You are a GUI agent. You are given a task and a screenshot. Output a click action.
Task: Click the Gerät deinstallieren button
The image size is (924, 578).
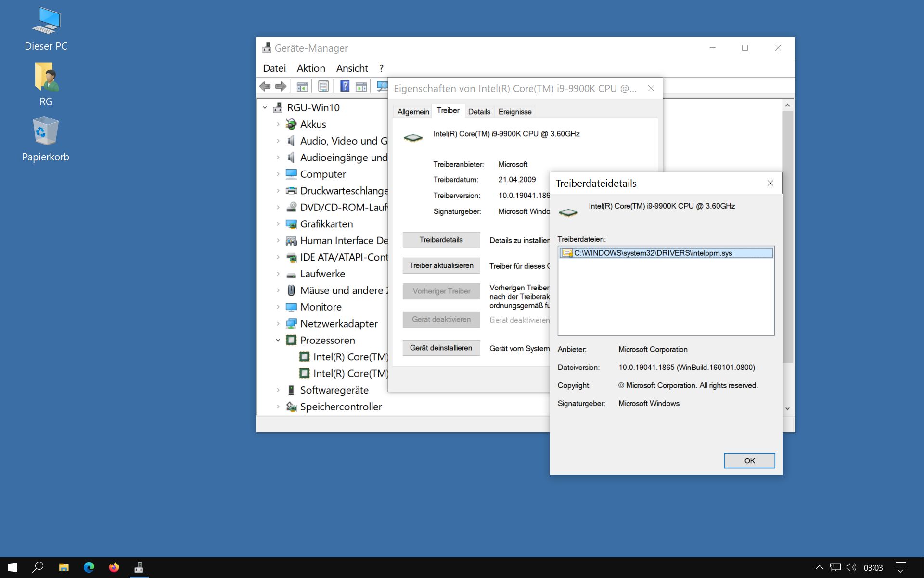coord(441,348)
